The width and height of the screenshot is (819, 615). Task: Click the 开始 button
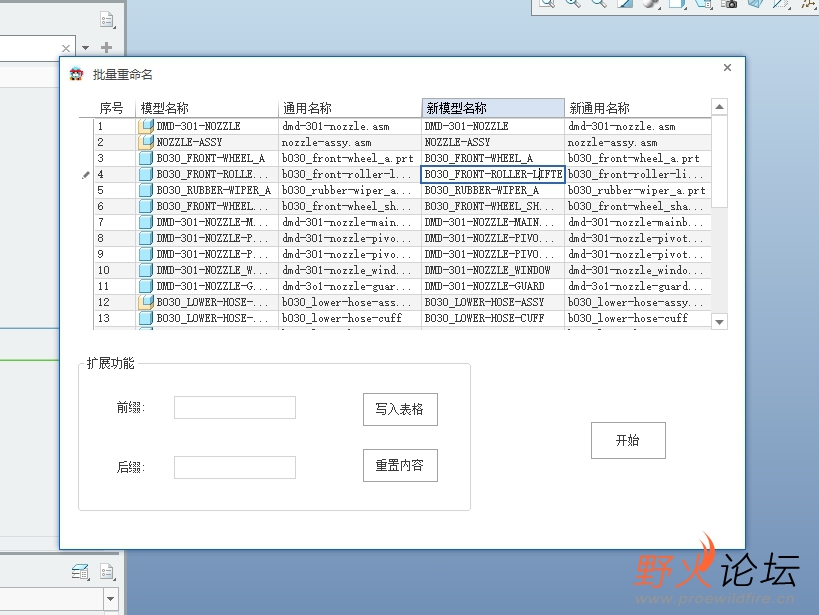pos(628,440)
